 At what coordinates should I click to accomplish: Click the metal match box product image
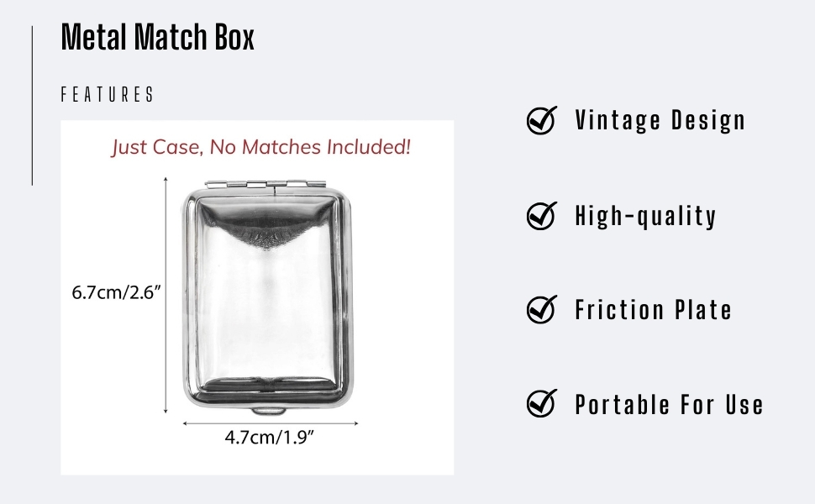click(x=268, y=297)
